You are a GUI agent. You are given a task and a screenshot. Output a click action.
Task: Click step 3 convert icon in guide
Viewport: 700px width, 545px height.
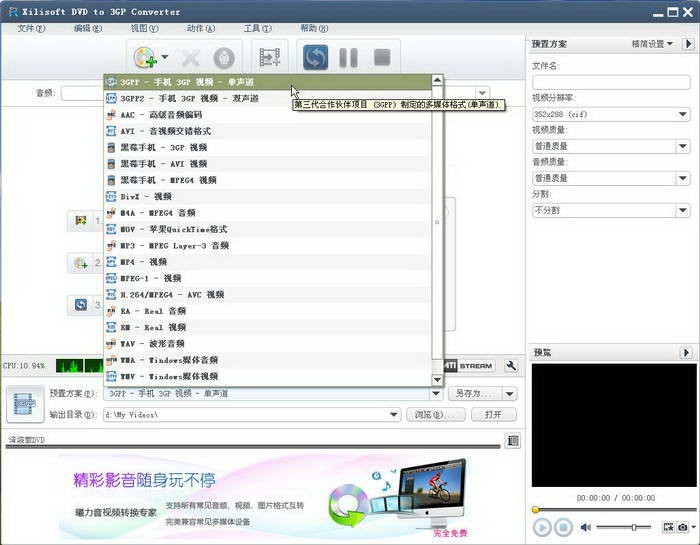point(81,305)
